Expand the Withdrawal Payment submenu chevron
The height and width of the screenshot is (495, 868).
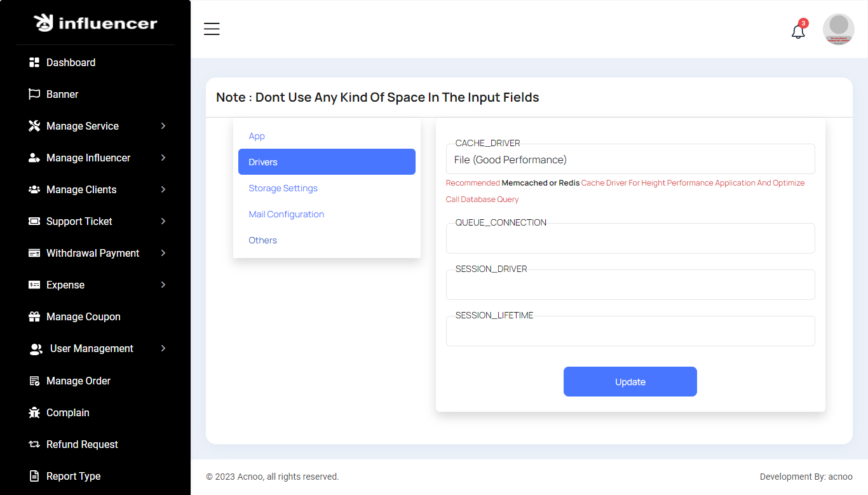163,253
